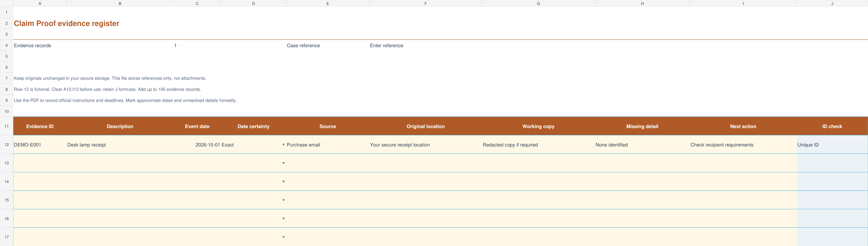Viewport: 868px width, 246px height.
Task: Select row 3 header
Action: point(6,34)
